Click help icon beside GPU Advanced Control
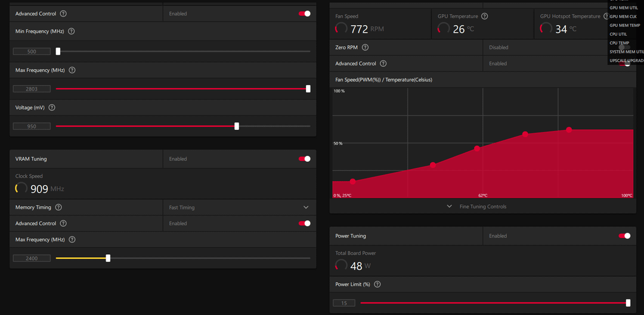This screenshot has width=644, height=315. pyautogui.click(x=63, y=14)
